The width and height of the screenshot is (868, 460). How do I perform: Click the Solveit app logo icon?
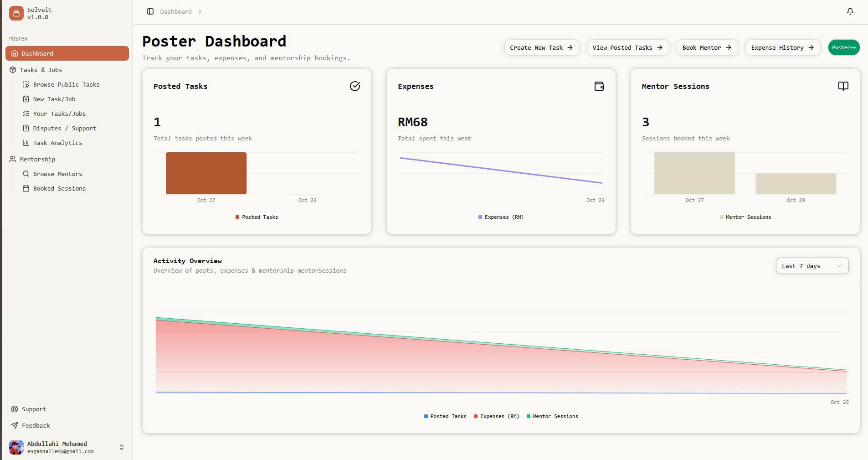16,13
